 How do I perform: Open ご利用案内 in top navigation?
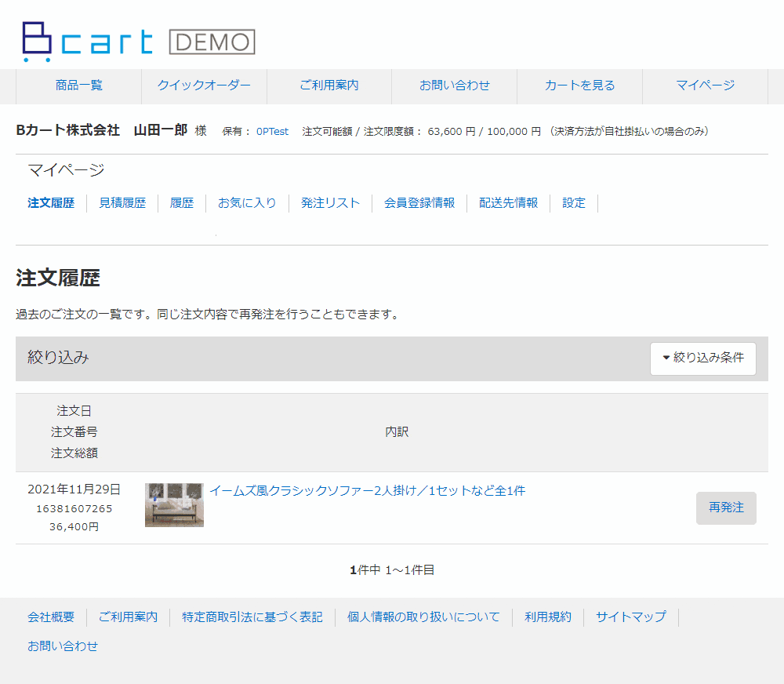tap(329, 85)
